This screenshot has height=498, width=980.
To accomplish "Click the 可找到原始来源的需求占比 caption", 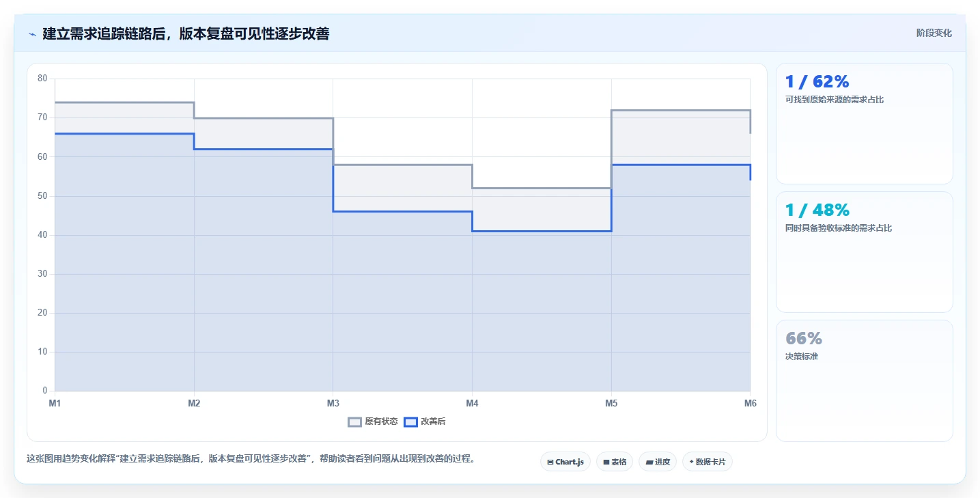I will point(835,100).
